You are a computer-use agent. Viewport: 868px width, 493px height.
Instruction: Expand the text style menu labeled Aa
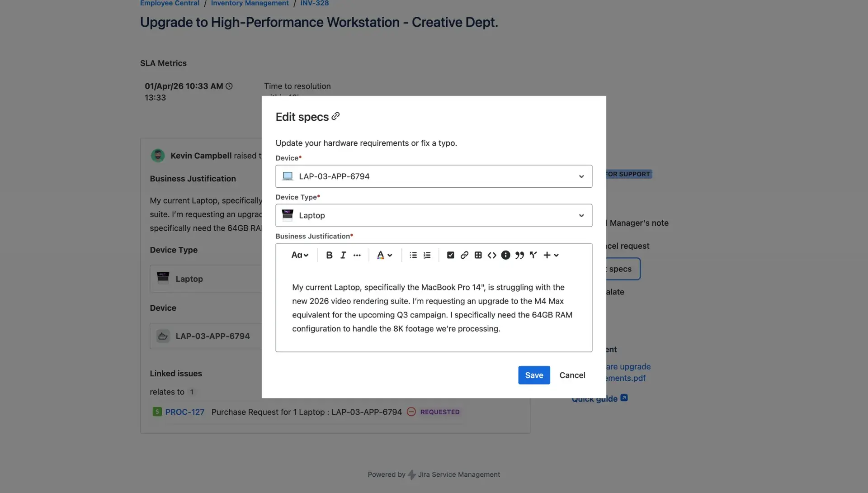[x=300, y=255]
